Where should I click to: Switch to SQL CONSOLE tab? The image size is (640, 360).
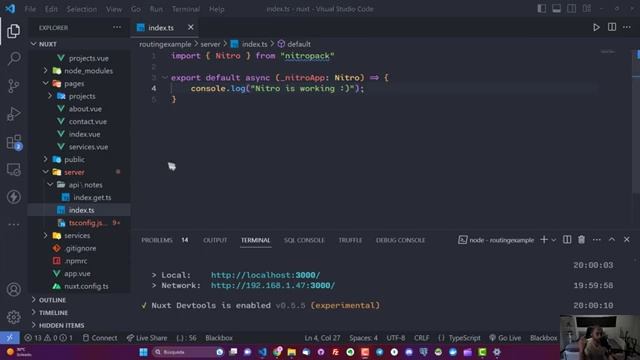(x=304, y=240)
